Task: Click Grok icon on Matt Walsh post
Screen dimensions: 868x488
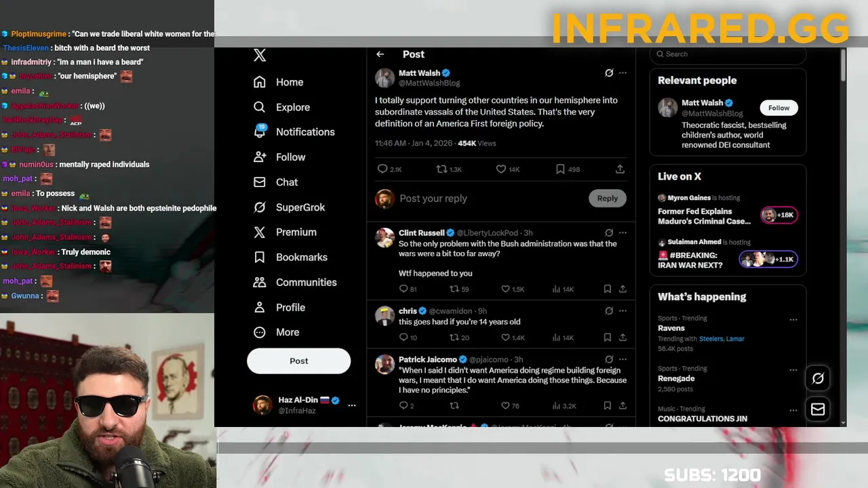Action: tap(609, 73)
